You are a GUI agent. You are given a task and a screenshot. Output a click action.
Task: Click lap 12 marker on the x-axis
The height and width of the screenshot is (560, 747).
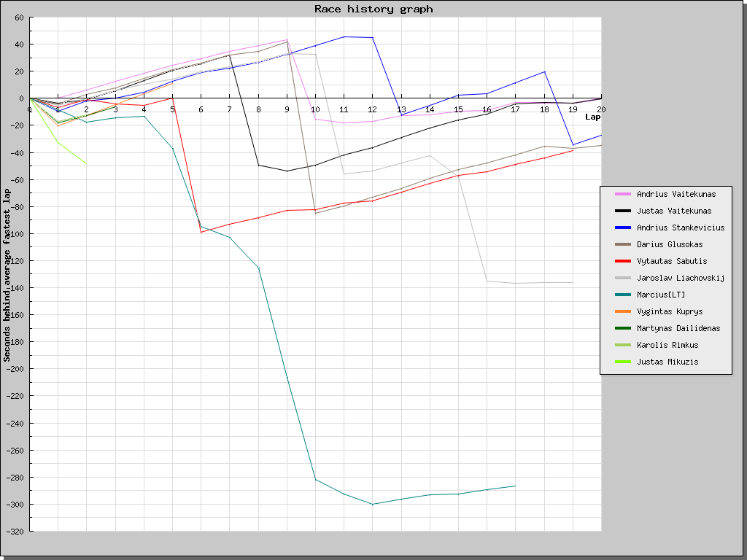coord(373,109)
